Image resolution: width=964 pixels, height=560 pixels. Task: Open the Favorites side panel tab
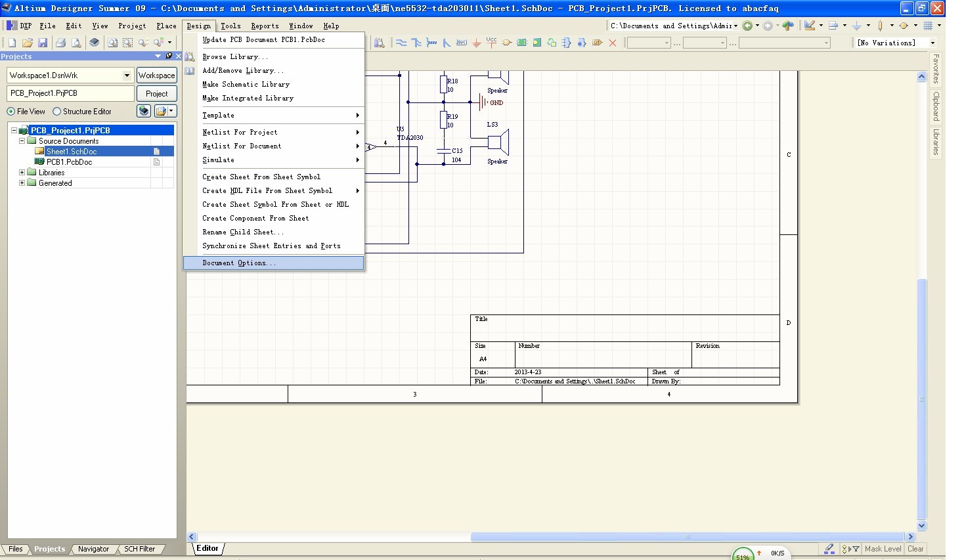pos(936,70)
